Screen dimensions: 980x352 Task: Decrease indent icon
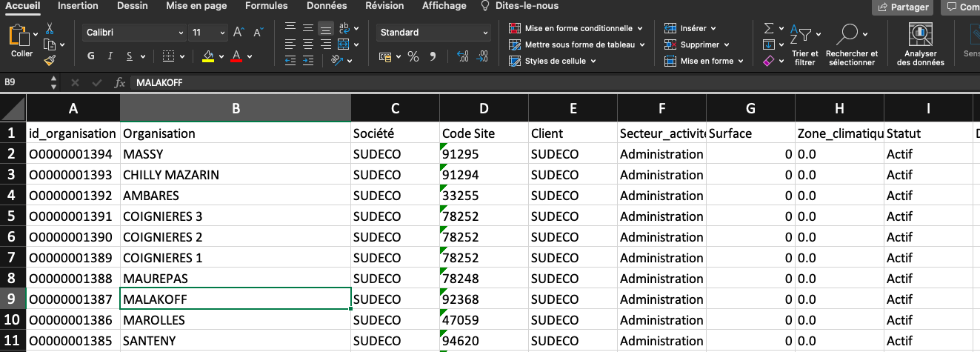[290, 61]
